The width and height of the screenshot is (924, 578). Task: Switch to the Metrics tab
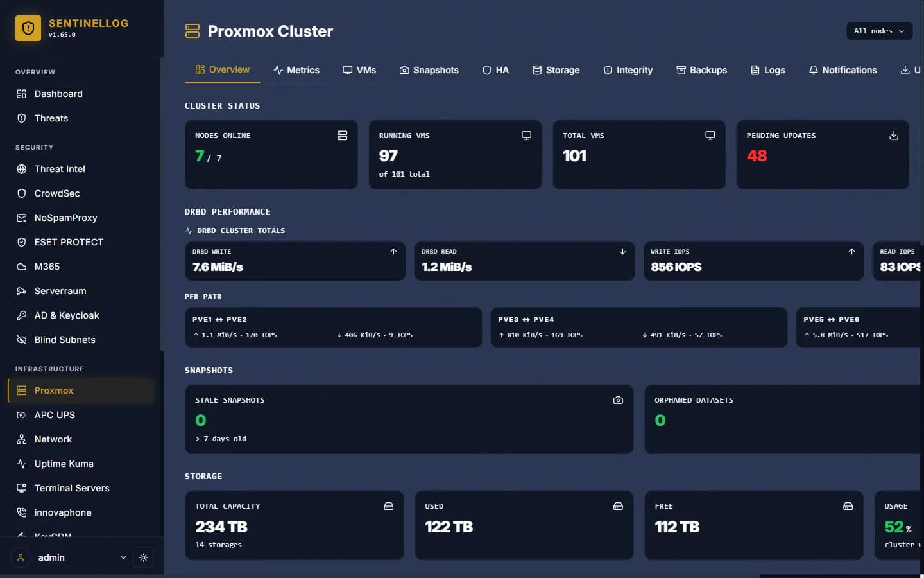(x=296, y=70)
